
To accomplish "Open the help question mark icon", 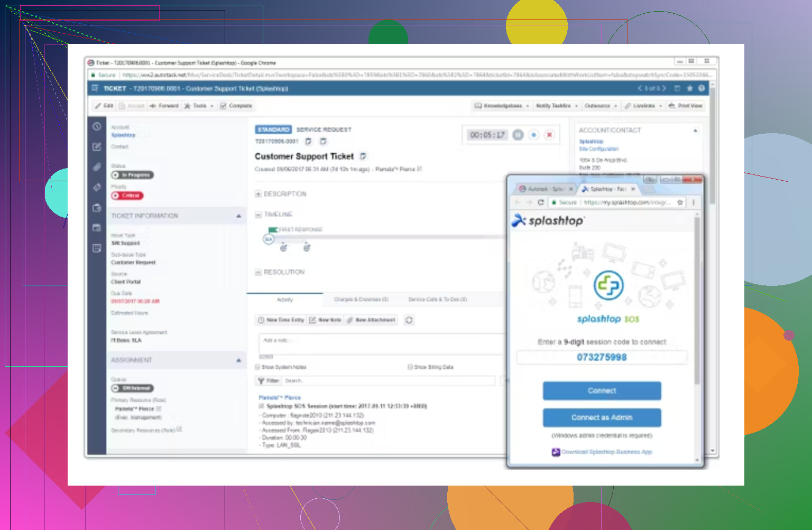I will tap(702, 89).
